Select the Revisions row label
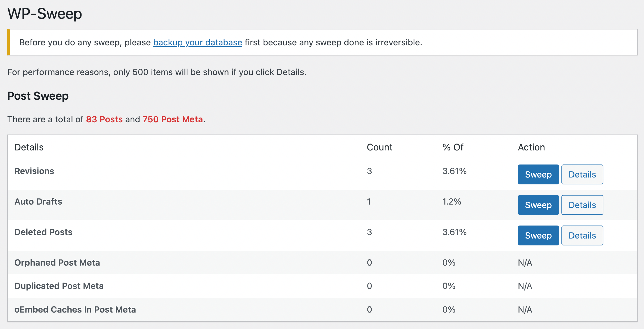Viewport: 644px width, 329px height. pyautogui.click(x=34, y=171)
